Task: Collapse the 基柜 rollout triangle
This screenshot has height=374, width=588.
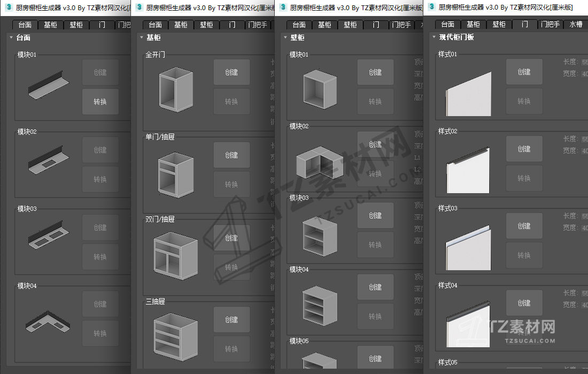Action: pyautogui.click(x=141, y=37)
